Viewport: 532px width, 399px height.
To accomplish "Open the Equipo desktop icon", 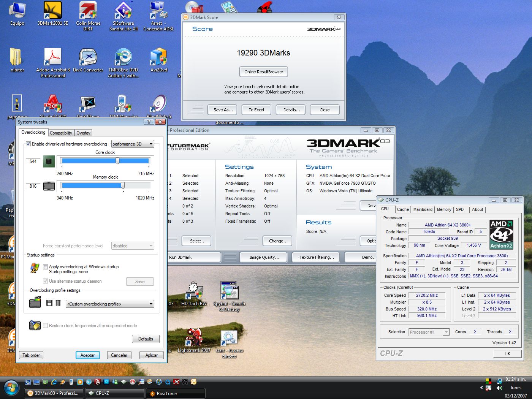I will (17, 14).
